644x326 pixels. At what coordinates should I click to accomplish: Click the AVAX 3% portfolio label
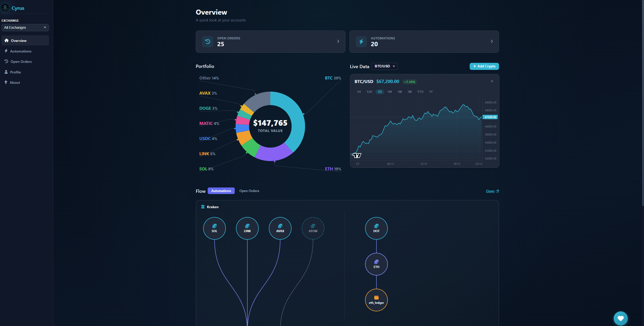[x=208, y=93]
